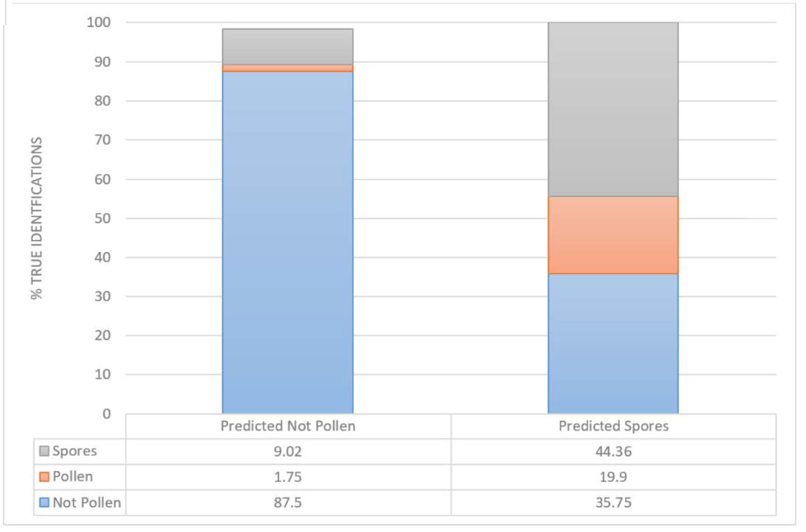Click the 50 label on the vertical axis
Image resolution: width=806 pixels, height=532 pixels.
click(x=102, y=219)
